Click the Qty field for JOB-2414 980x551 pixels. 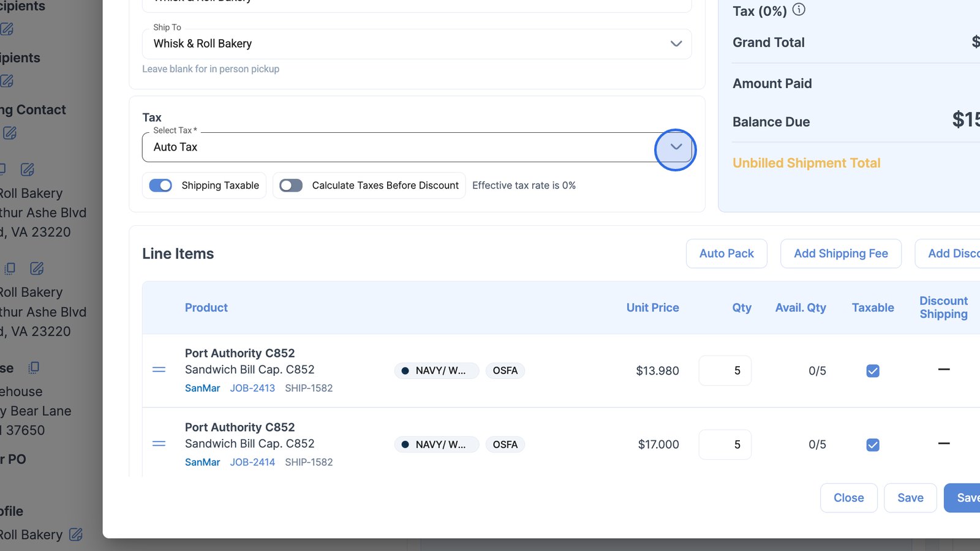tap(725, 445)
